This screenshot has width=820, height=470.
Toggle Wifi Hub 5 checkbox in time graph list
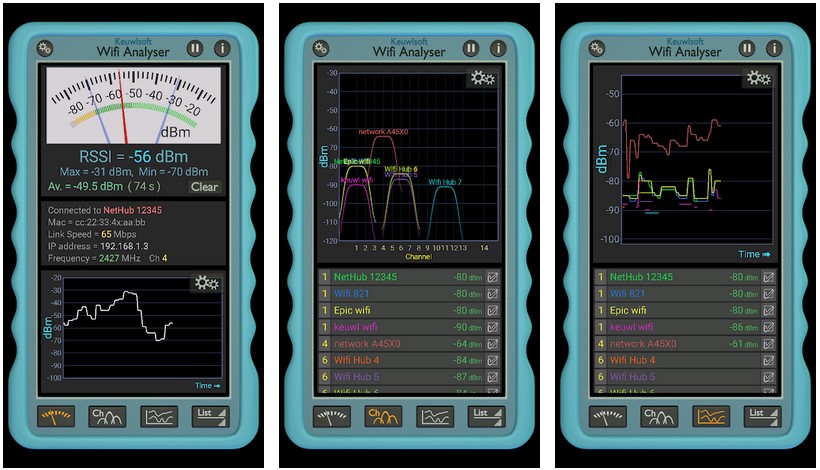(x=768, y=377)
